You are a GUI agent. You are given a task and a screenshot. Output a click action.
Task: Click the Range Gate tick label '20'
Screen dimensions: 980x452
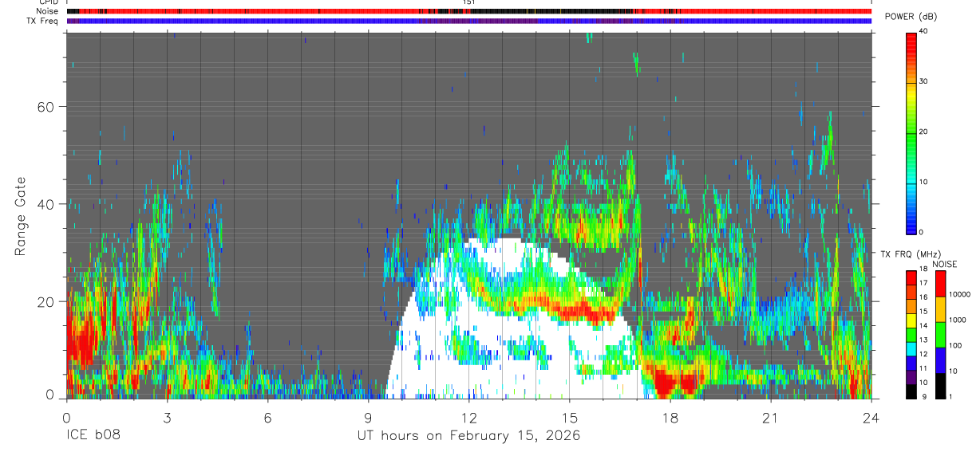tap(46, 302)
